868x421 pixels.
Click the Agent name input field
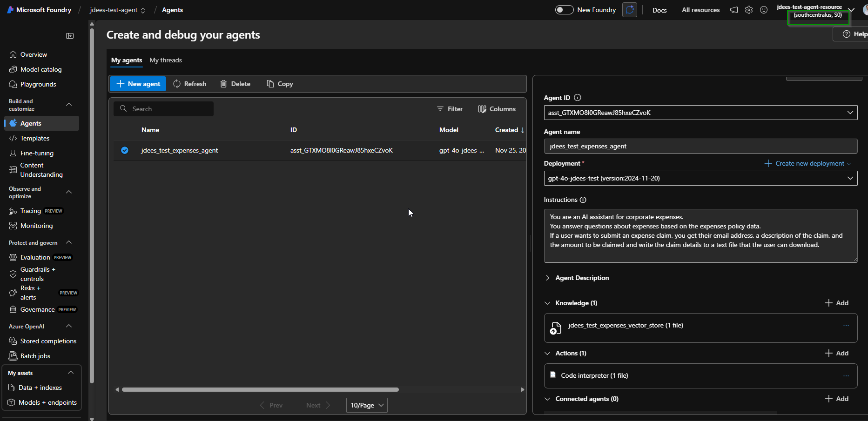point(700,146)
